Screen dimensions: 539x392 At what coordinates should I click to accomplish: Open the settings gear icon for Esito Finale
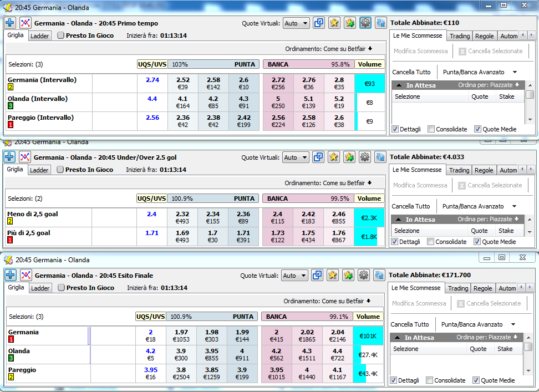pyautogui.click(x=365, y=276)
